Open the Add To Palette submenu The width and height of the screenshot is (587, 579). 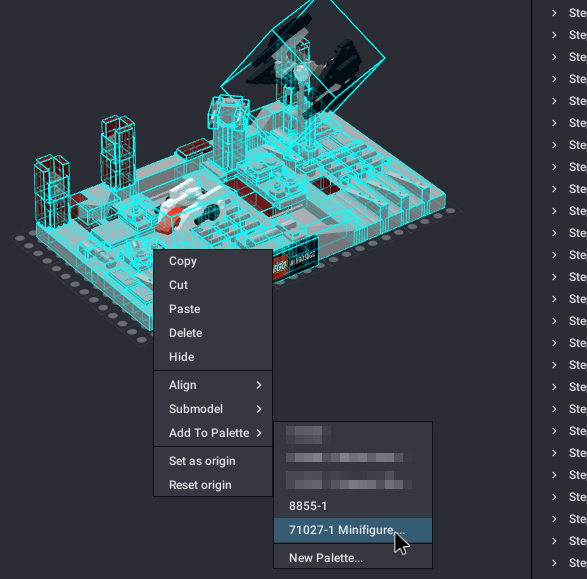point(213,433)
